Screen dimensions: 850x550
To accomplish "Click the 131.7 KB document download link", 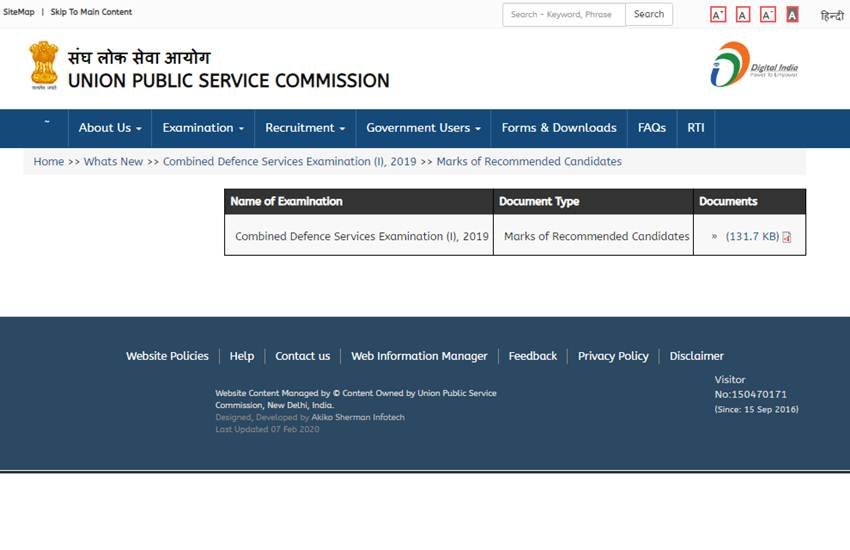I will 752,237.
